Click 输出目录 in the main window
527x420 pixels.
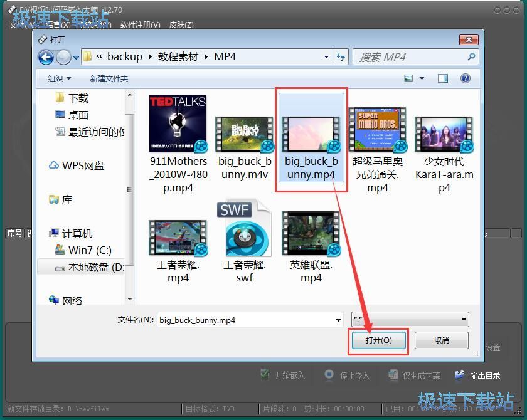pos(484,375)
